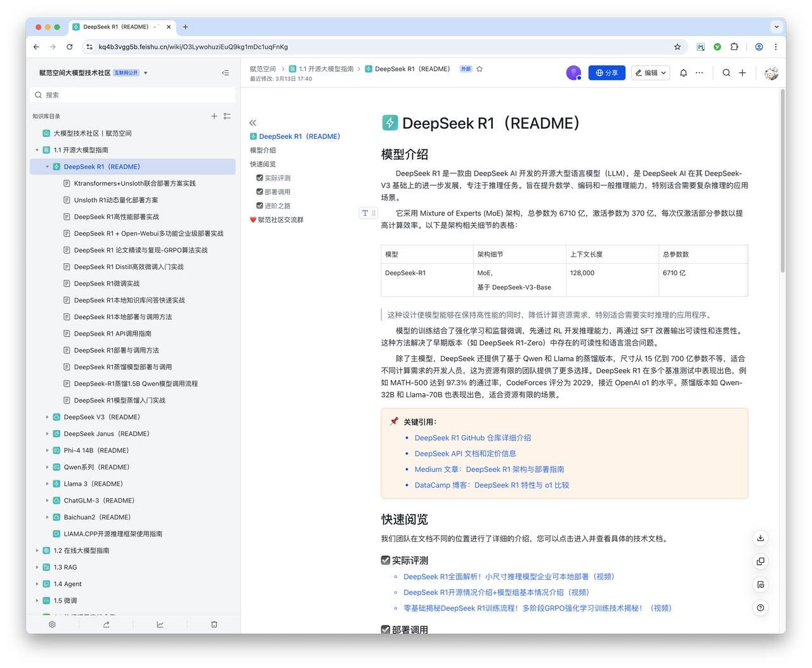The height and width of the screenshot is (668, 812).
Task: Open the Medium 文章 DeepSeek R1 link
Action: [489, 469]
